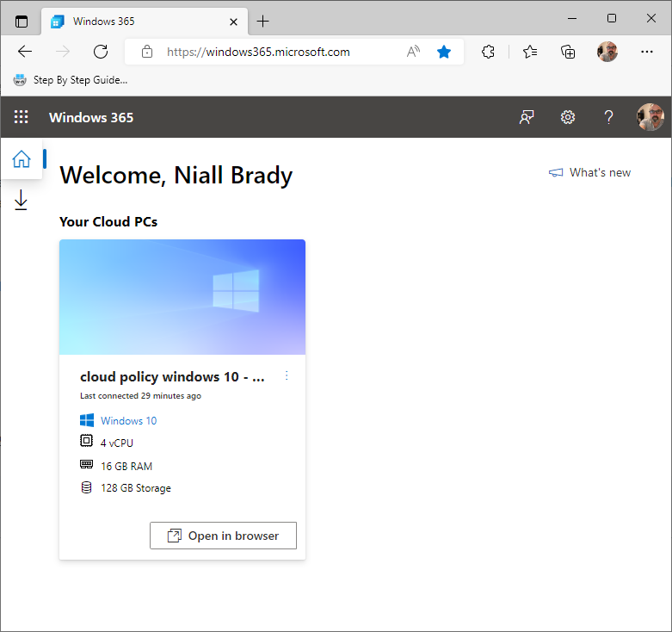Open Windows 365 settings gear
Viewport: 672px width, 632px height.
pyautogui.click(x=568, y=117)
